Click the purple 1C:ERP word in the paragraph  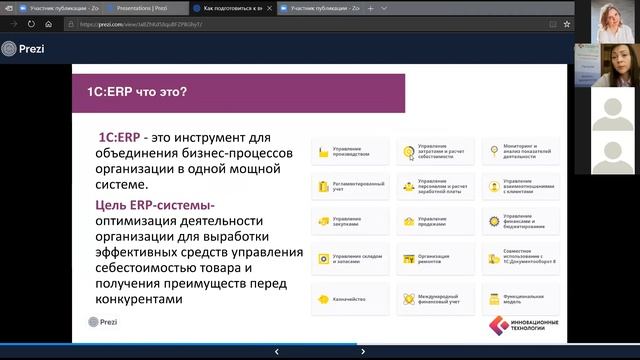[119, 138]
